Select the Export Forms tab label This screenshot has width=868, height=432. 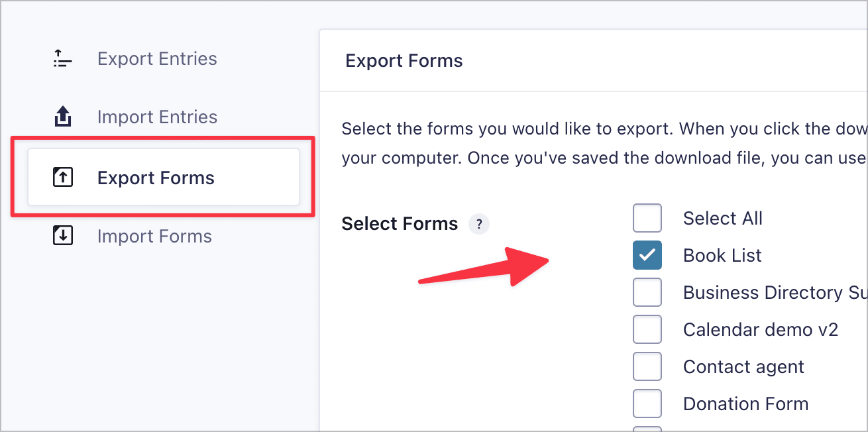click(156, 178)
